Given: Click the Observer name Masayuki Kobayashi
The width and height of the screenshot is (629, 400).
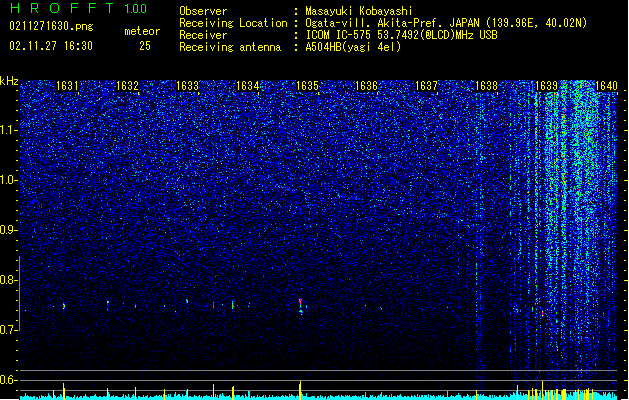Looking at the screenshot, I should point(359,11).
